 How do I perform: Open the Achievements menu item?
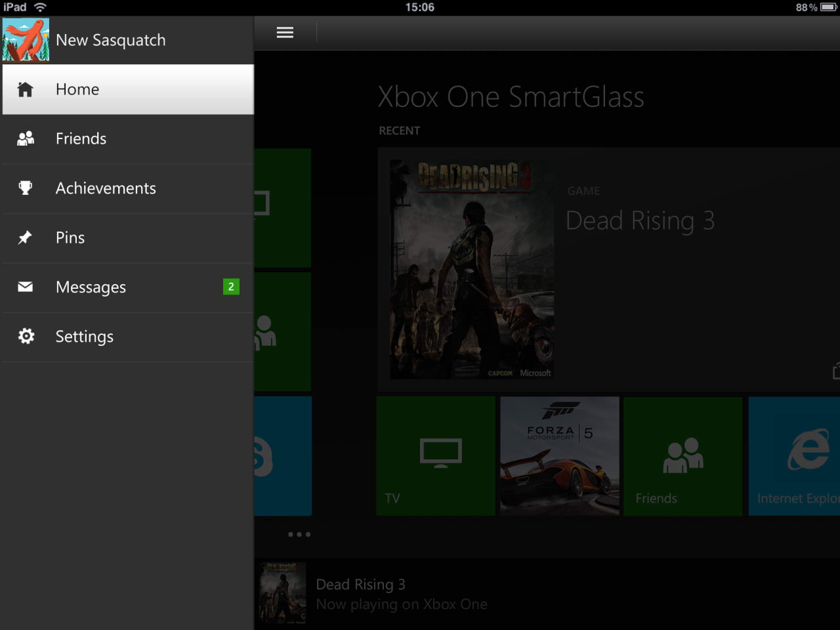coord(106,188)
